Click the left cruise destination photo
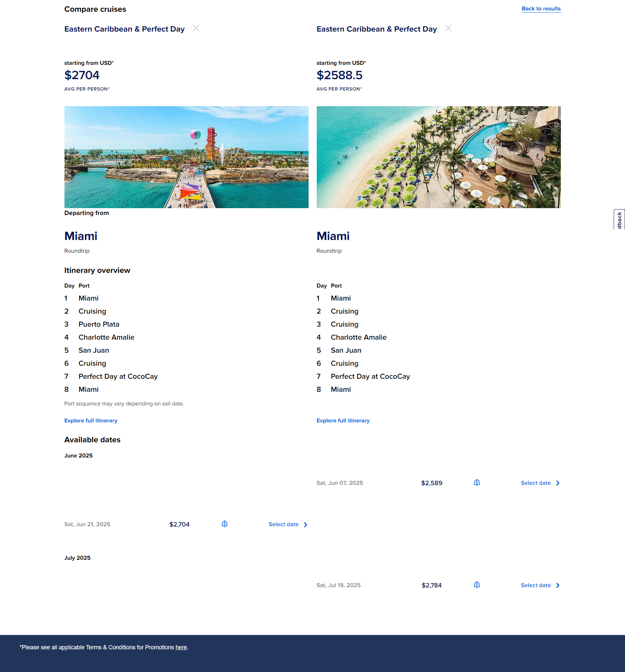Screen dimensions: 625x672 tap(186, 157)
